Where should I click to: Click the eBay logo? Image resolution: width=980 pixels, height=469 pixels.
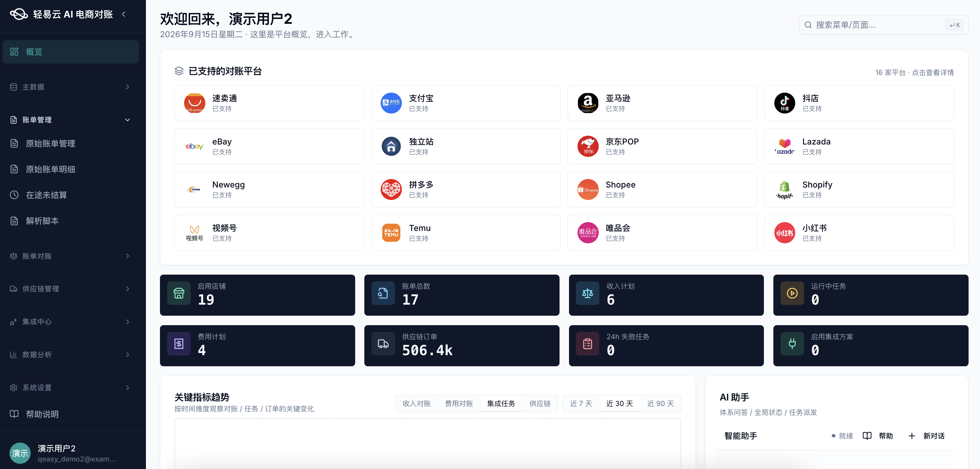[x=195, y=146]
